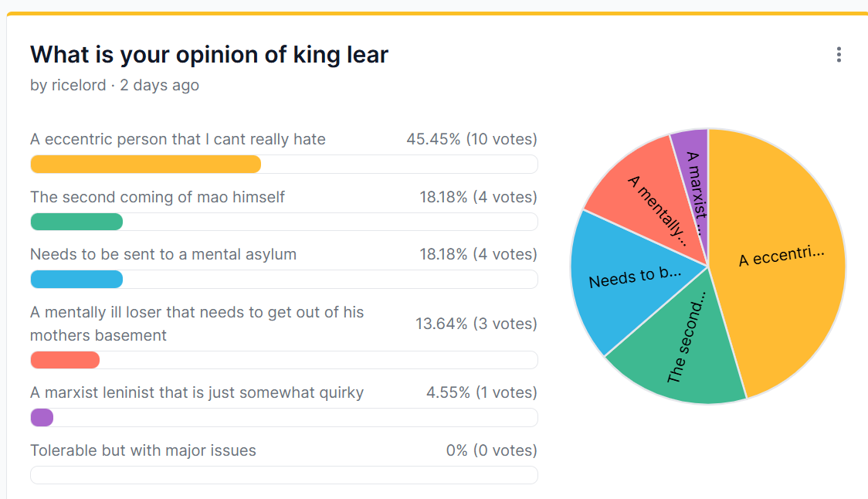Image resolution: width=868 pixels, height=499 pixels.
Task: Click the blue mental asylum progress bar
Action: (76, 279)
